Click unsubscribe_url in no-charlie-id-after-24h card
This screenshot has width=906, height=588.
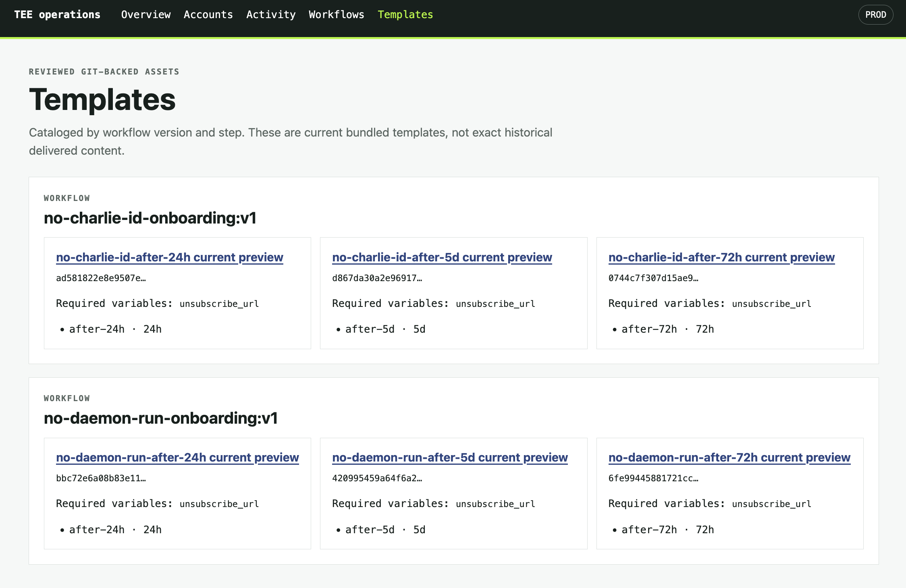pos(219,304)
